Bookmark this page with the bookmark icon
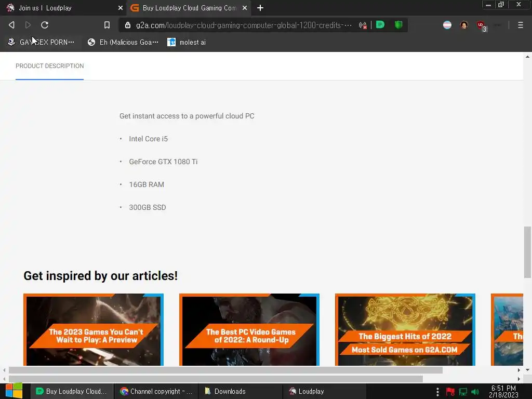This screenshot has height=399, width=532. [107, 25]
